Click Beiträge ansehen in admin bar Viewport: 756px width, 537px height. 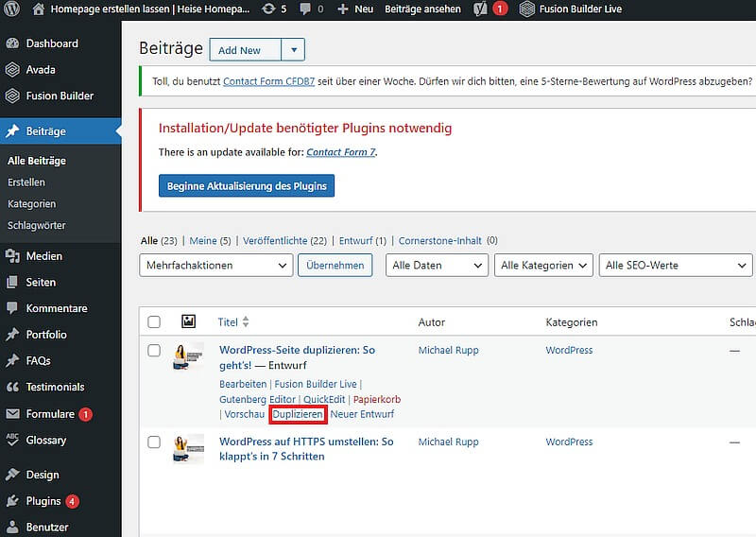coord(422,9)
